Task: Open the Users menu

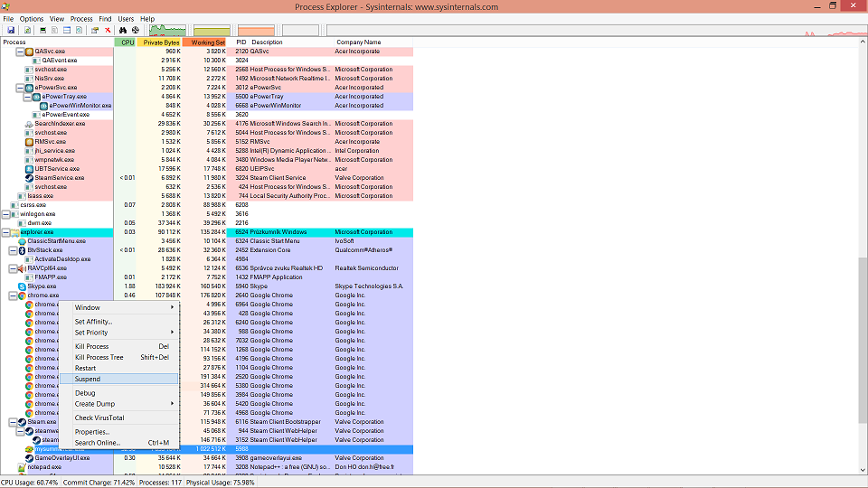Action: [126, 19]
